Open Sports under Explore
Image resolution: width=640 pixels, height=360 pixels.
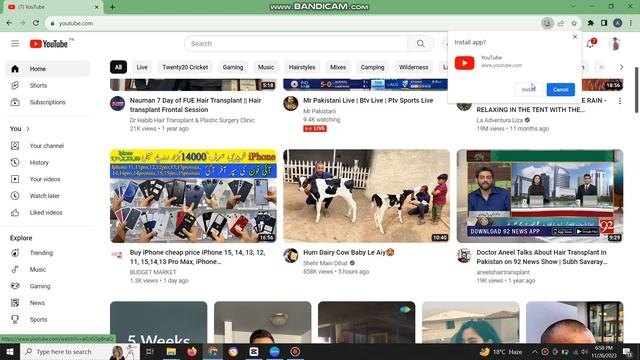47,320
